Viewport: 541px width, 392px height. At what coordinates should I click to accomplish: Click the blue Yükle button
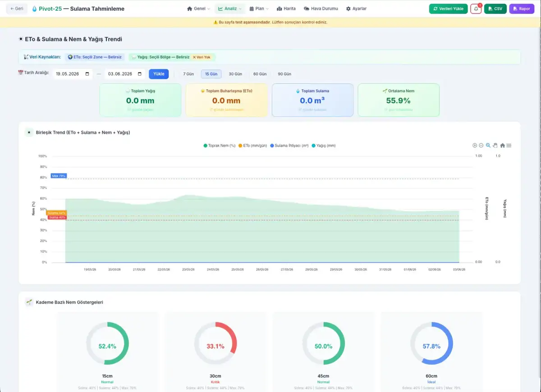[x=159, y=74]
